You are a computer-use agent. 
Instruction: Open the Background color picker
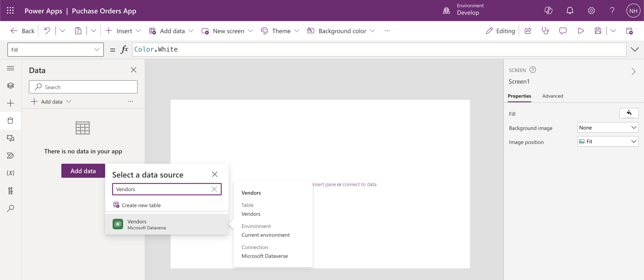[x=341, y=31]
